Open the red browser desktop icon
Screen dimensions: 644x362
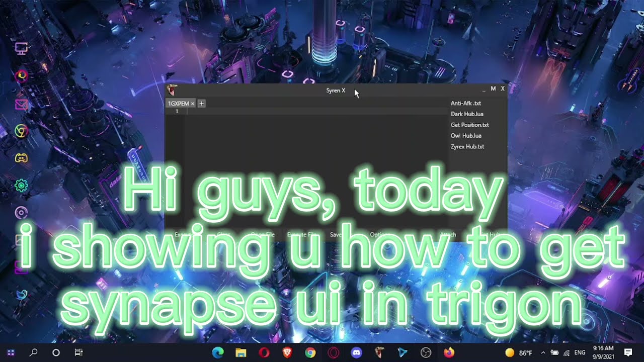[21, 75]
